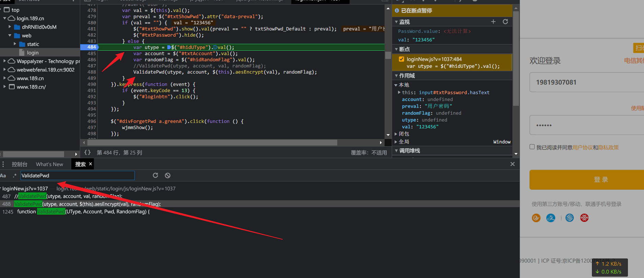The height and width of the screenshot is (278, 644).
Task: Expand webwebfenxi.189.cn:9002 node
Action: point(5,69)
